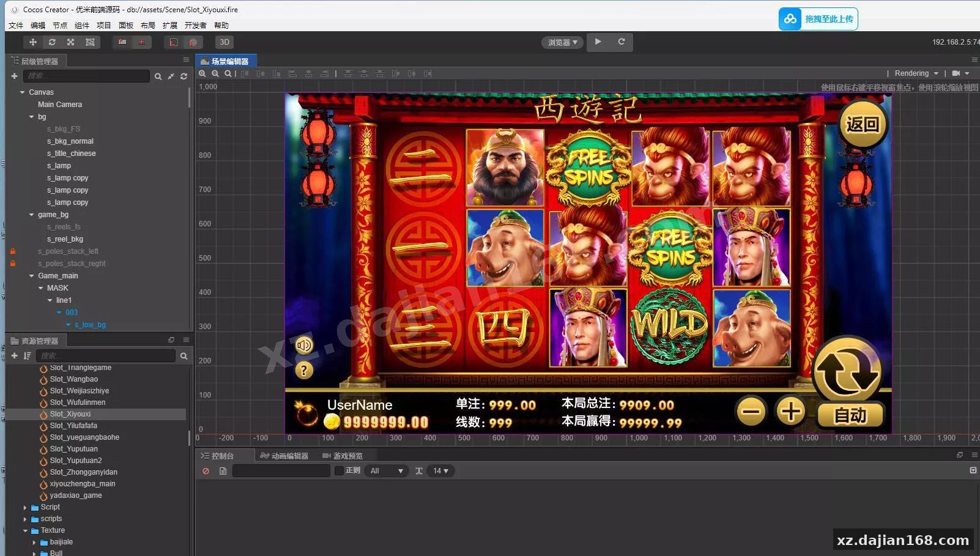
Task: Select the rect transform tool
Action: click(x=90, y=42)
